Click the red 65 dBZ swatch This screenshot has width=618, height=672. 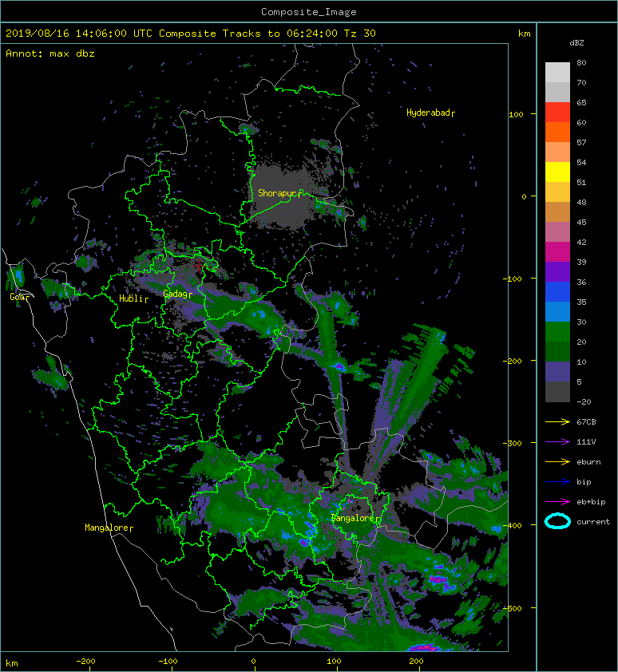557,112
